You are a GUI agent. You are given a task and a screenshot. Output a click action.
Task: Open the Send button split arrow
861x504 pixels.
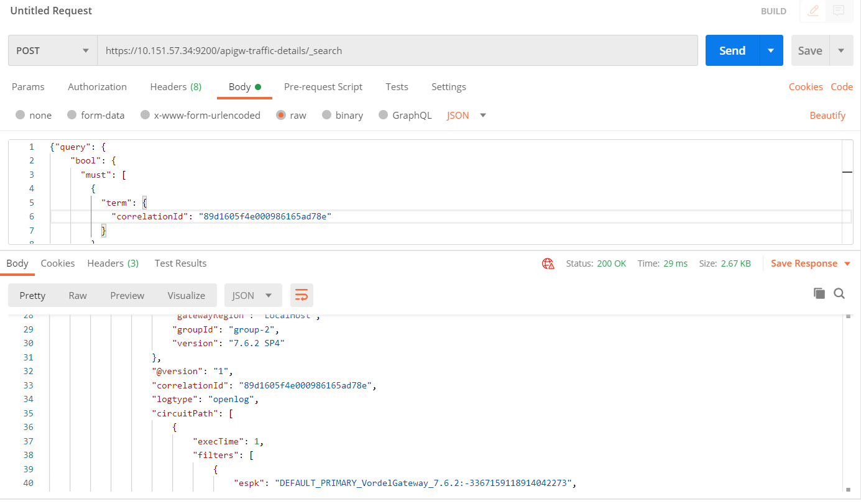tap(772, 50)
